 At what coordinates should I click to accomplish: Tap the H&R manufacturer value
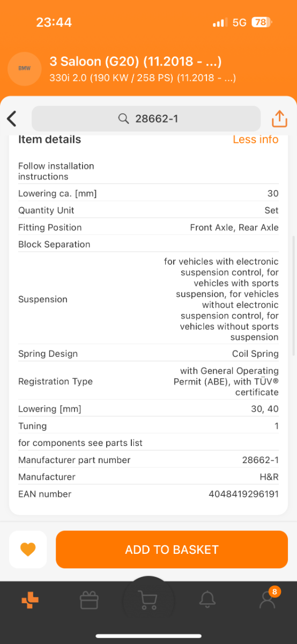tap(269, 477)
